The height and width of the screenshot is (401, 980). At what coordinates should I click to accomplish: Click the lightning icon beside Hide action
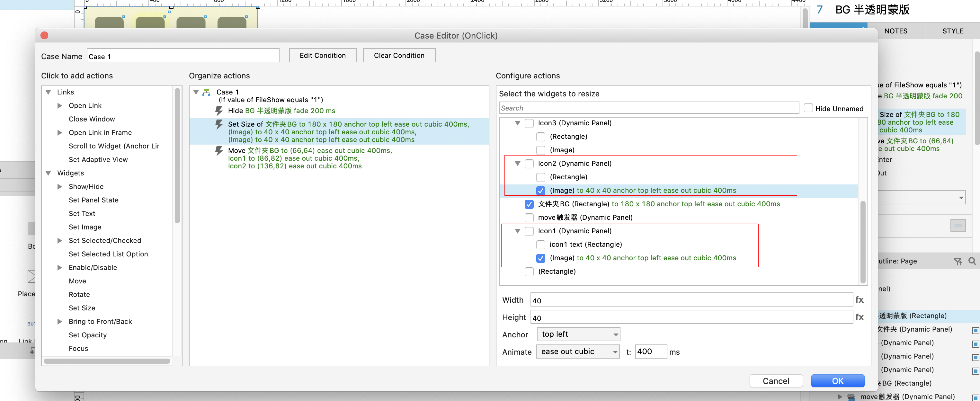pyautogui.click(x=219, y=111)
